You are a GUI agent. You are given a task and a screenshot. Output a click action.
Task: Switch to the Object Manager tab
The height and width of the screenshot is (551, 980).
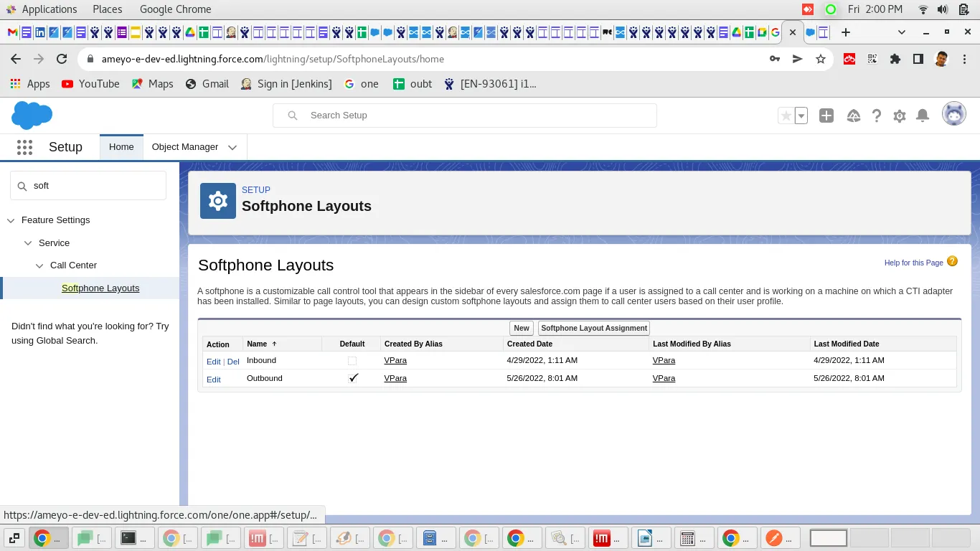(185, 147)
